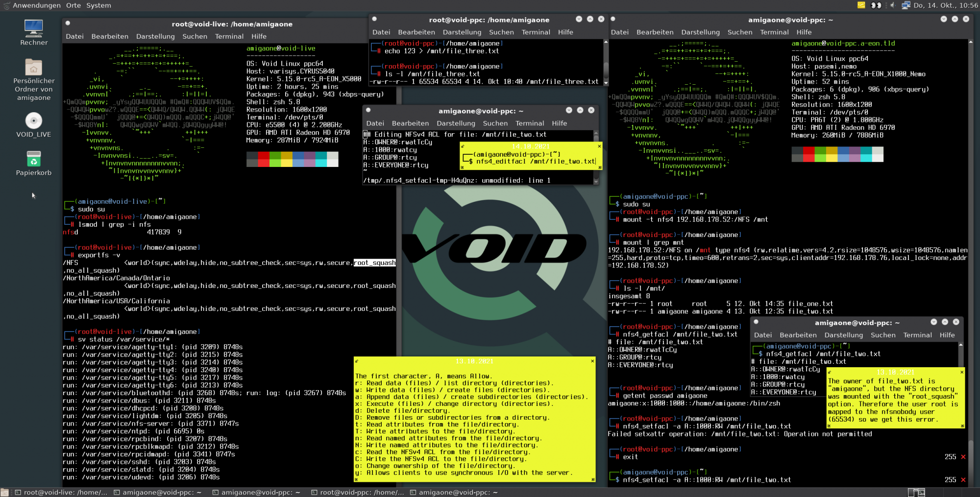Select the Rechner desktop icon

(x=34, y=32)
